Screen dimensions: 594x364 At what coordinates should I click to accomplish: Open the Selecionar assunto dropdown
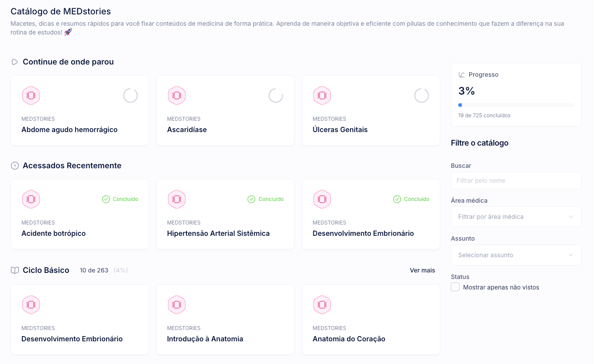pyautogui.click(x=516, y=255)
